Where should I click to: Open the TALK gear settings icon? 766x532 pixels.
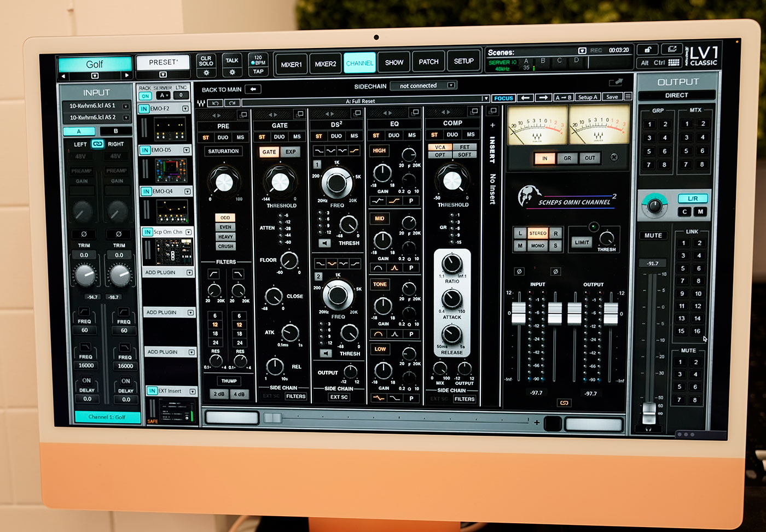pyautogui.click(x=232, y=72)
